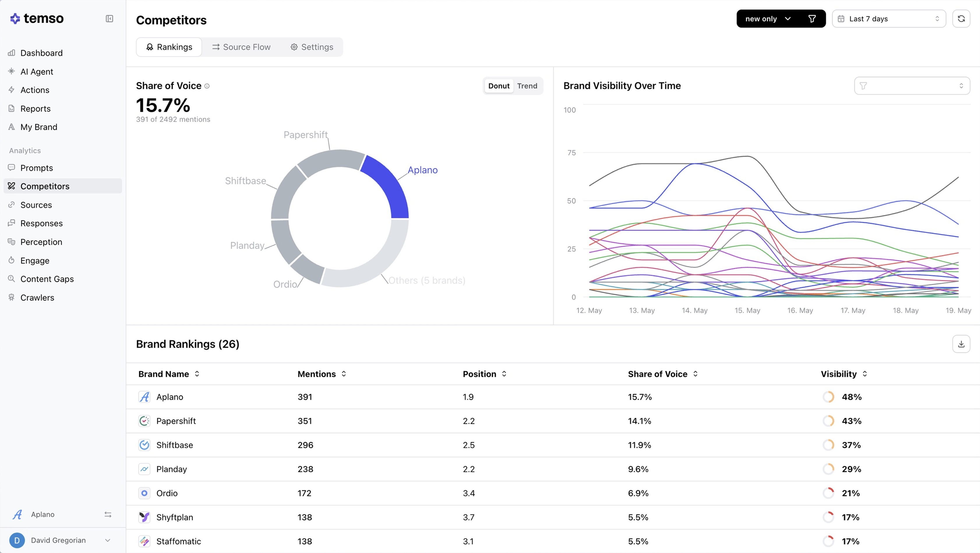Screen dimensions: 980x553
Task: Open the AI Agent sidebar item
Action: [x=63, y=72]
